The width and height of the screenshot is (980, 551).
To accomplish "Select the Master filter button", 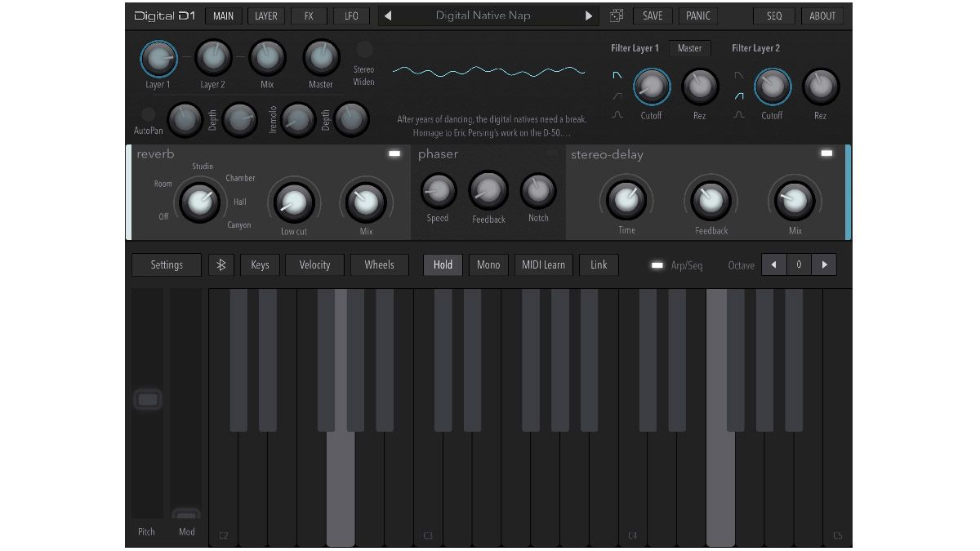I will coord(689,48).
